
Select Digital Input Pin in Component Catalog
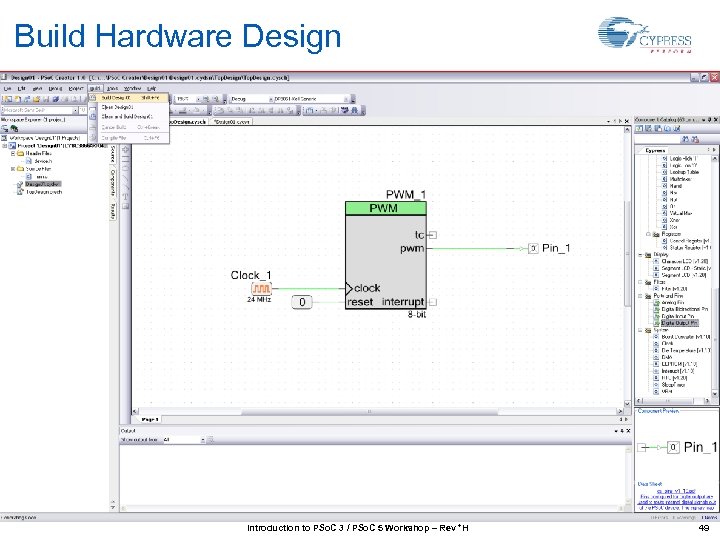(x=677, y=316)
